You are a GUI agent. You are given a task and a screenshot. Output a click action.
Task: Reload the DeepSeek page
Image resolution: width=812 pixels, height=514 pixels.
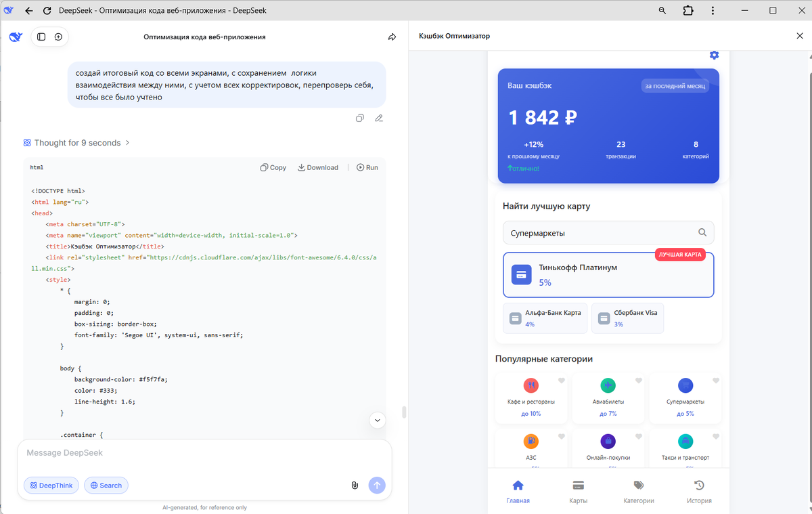click(47, 11)
